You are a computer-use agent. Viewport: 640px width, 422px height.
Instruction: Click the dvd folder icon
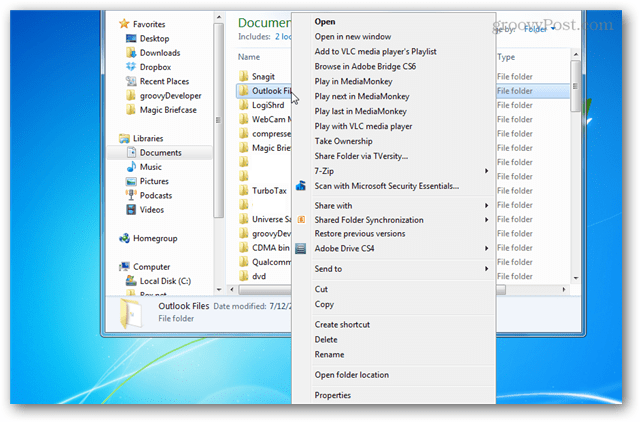[x=244, y=276]
